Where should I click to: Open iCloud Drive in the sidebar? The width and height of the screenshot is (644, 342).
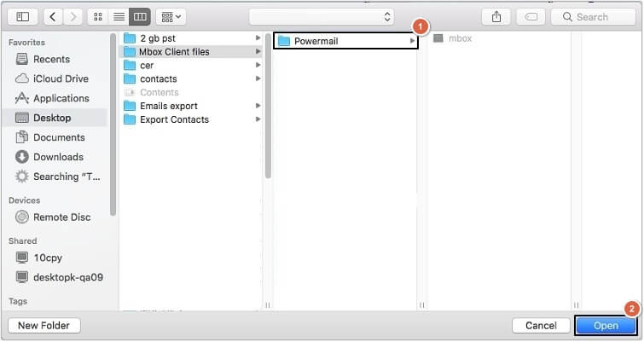pyautogui.click(x=55, y=78)
